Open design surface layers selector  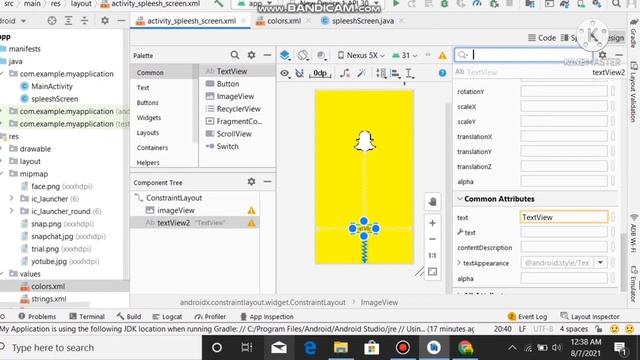(285, 55)
